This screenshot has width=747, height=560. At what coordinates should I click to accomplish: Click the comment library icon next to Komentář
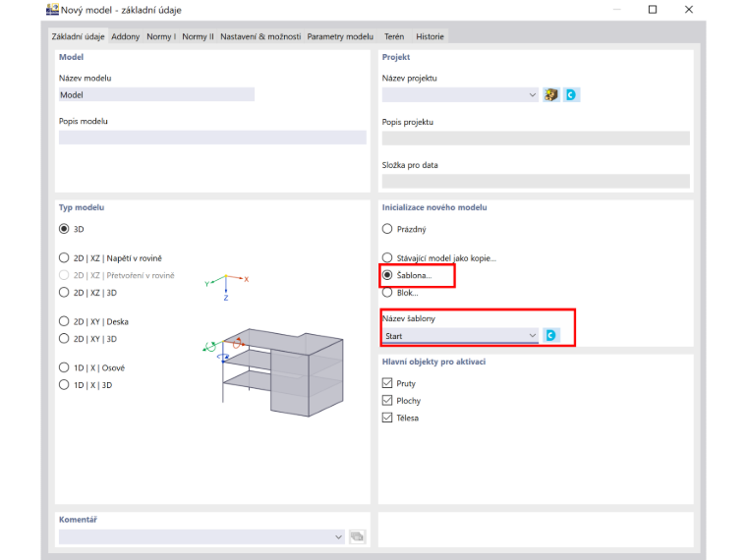tap(358, 536)
